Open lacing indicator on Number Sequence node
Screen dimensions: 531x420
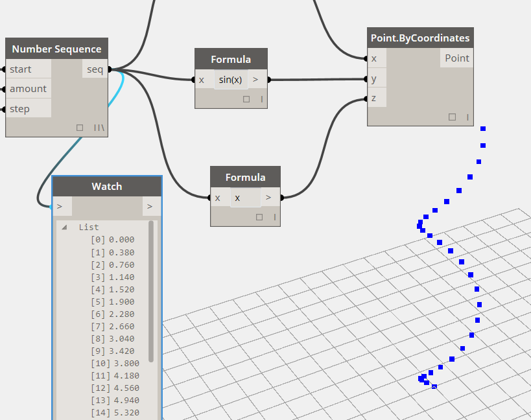pos(99,128)
